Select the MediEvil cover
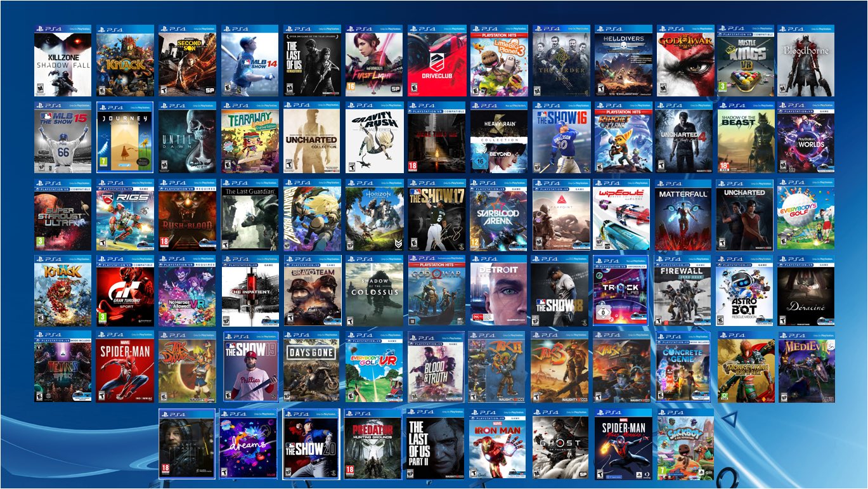This screenshot has height=489, width=868. [806, 367]
